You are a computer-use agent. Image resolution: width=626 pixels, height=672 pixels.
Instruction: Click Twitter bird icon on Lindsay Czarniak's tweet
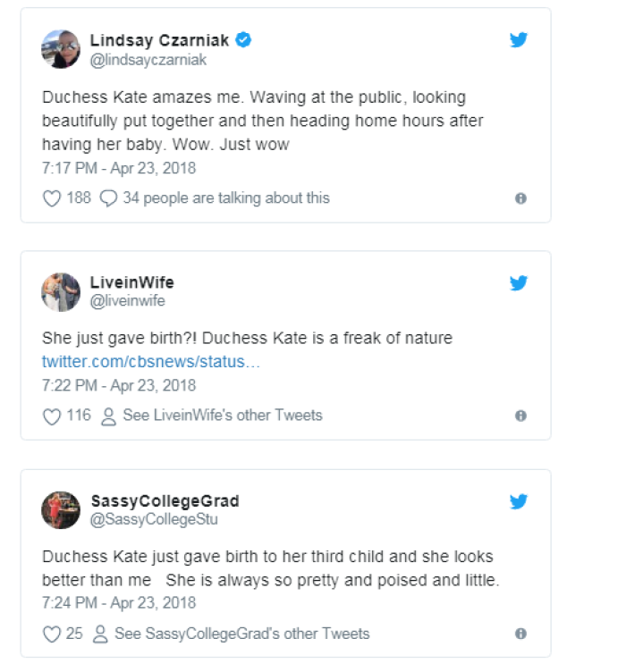click(519, 40)
